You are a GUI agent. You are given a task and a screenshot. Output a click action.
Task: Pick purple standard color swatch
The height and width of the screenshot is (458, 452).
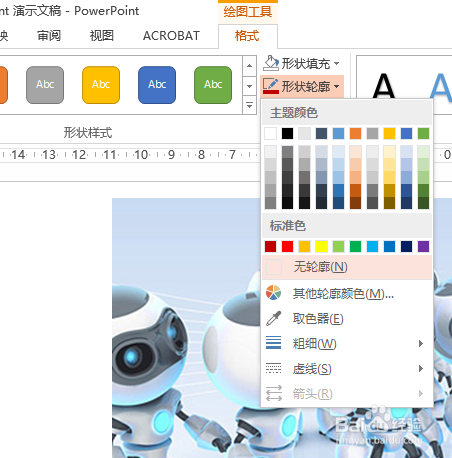click(x=423, y=247)
